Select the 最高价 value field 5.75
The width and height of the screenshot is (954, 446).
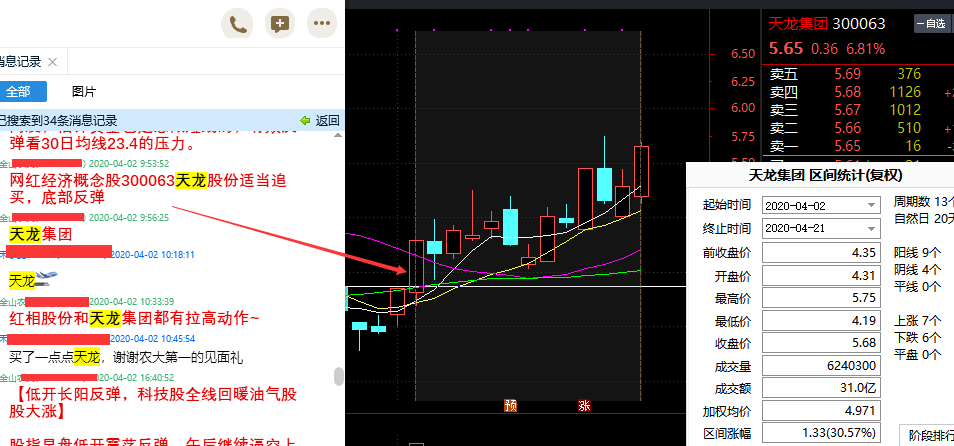pyautogui.click(x=821, y=298)
